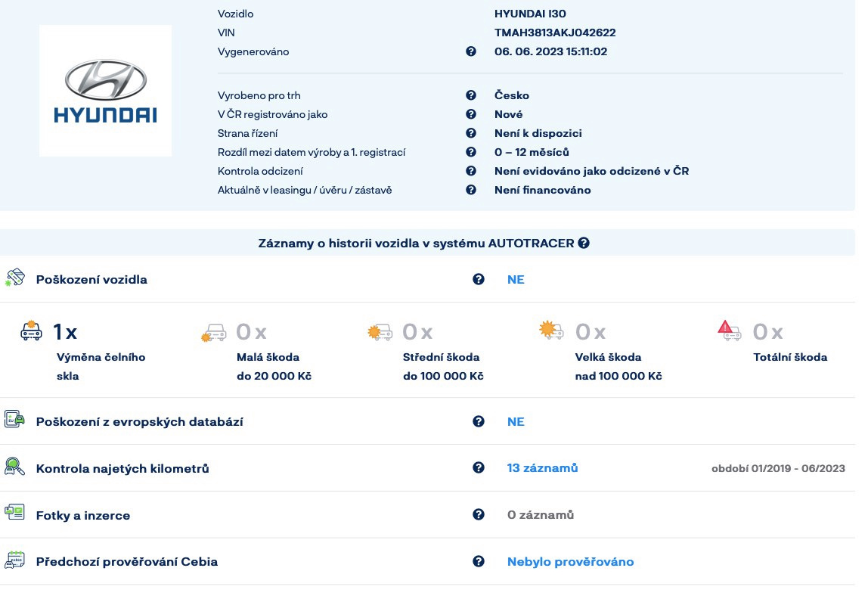Screen dimensions: 868x596
Task: Click the Poškození z evropských databází icon
Action: coord(15,421)
